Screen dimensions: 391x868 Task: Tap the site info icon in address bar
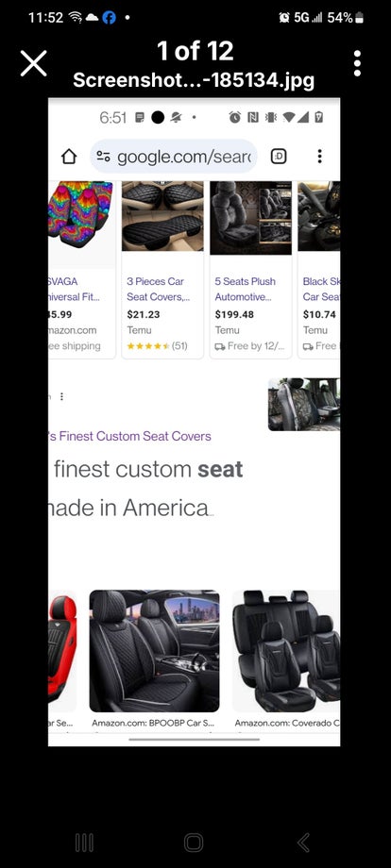(x=103, y=157)
